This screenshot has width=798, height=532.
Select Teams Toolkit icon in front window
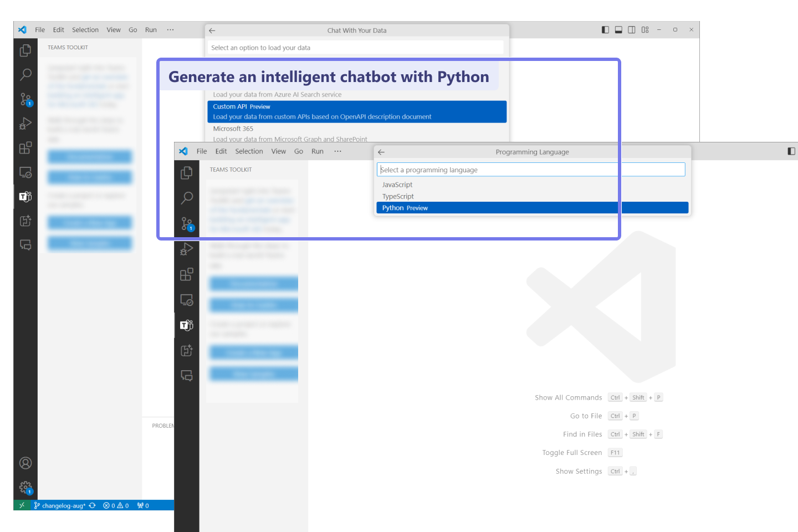(187, 325)
